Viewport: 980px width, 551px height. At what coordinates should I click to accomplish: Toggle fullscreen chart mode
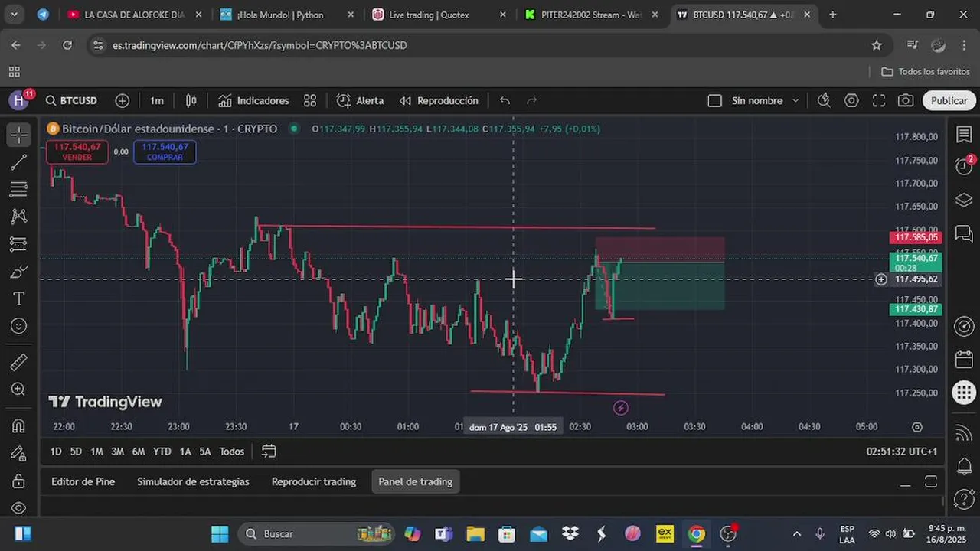(879, 100)
